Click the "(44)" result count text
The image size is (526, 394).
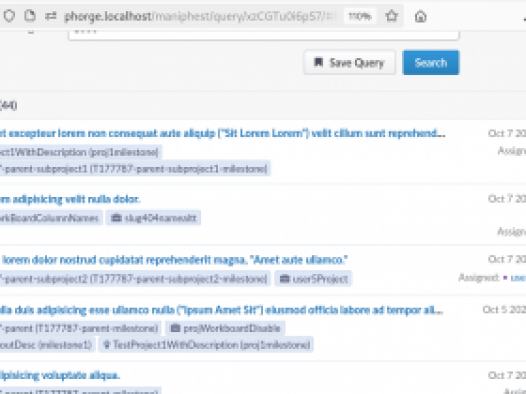pyautogui.click(x=8, y=105)
